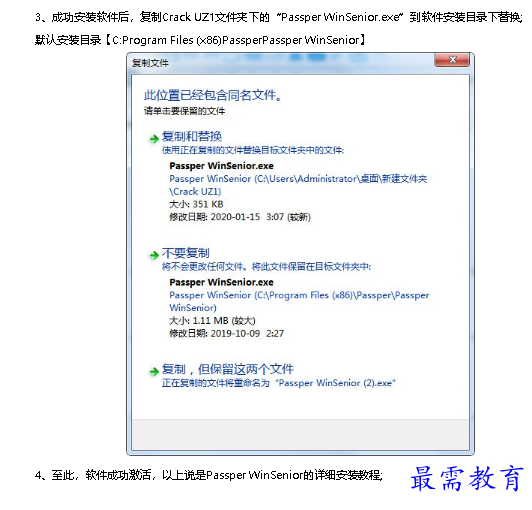532x510 pixels.
Task: Click the rename note "Passper WinSenior (2).exe"
Action: [x=278, y=383]
